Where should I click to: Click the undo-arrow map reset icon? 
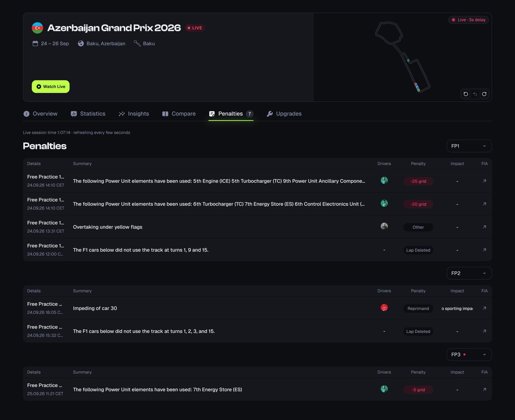[475, 94]
